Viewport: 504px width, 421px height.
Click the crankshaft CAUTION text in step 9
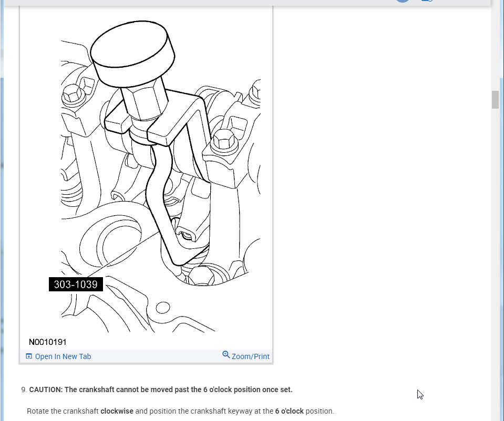click(161, 390)
